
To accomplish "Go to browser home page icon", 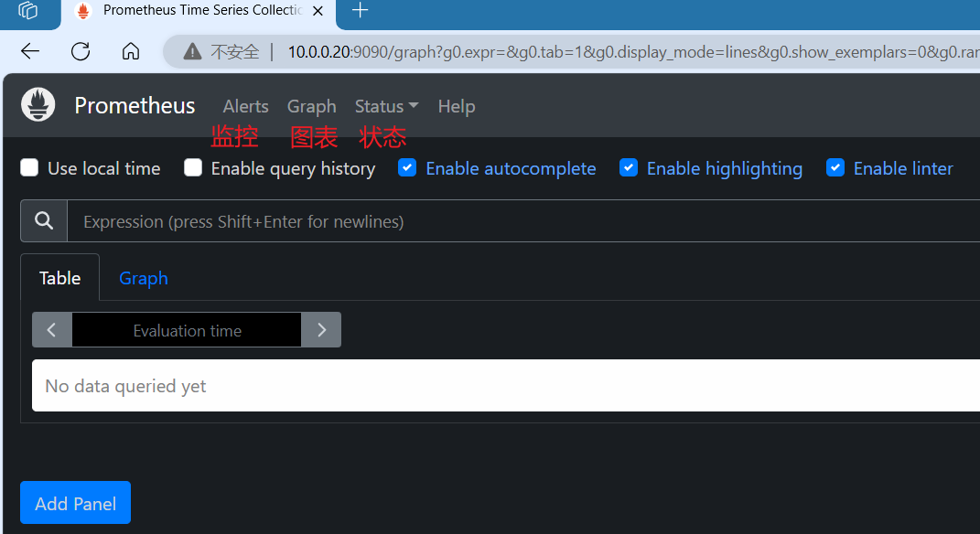I will [x=131, y=51].
